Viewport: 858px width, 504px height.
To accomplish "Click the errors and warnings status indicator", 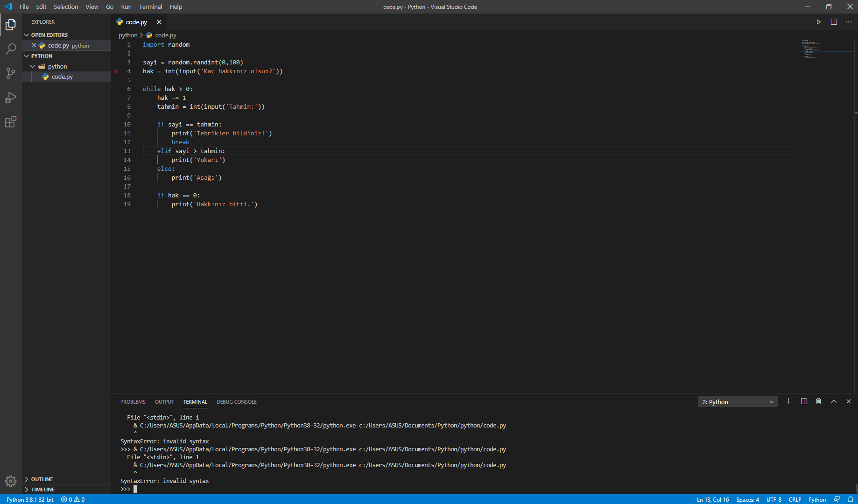I will click(73, 499).
